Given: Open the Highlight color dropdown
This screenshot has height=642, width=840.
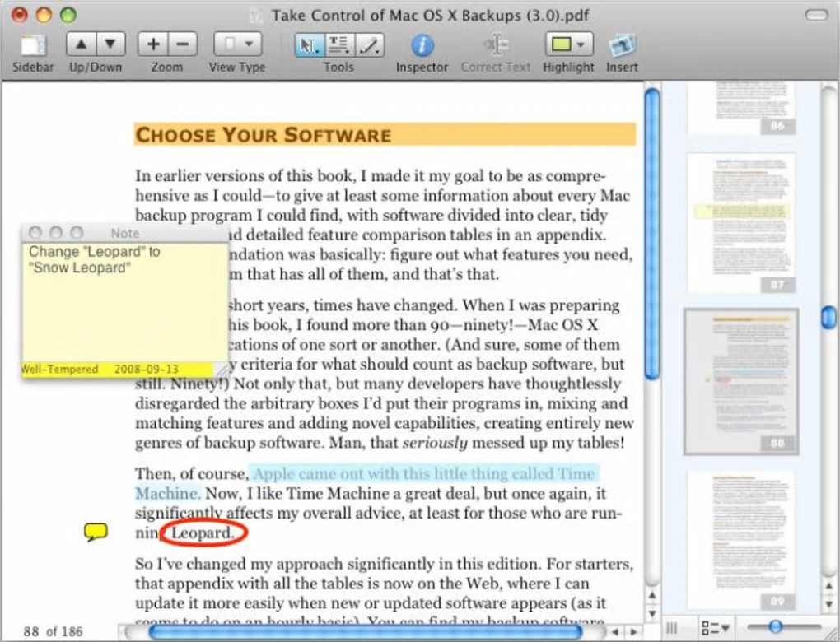Looking at the screenshot, I should tap(568, 44).
